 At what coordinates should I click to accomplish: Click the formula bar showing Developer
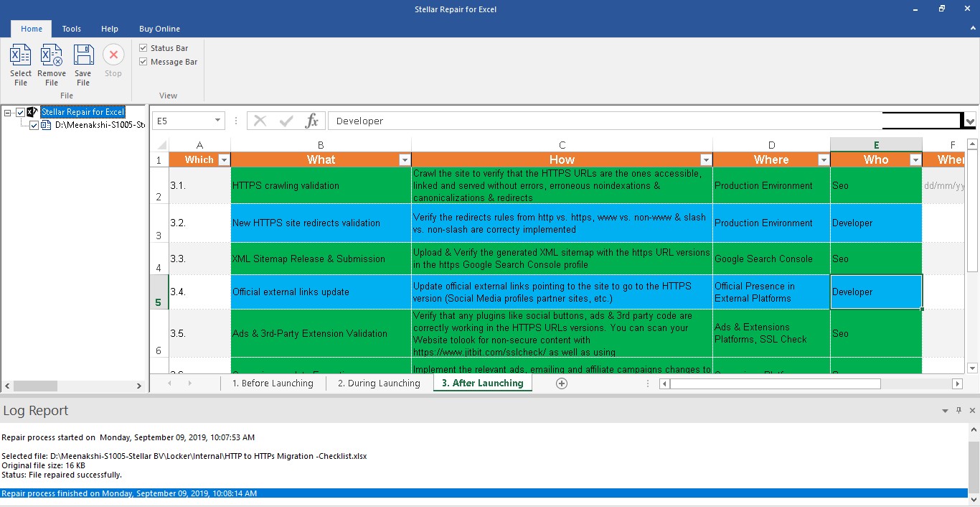click(x=605, y=121)
